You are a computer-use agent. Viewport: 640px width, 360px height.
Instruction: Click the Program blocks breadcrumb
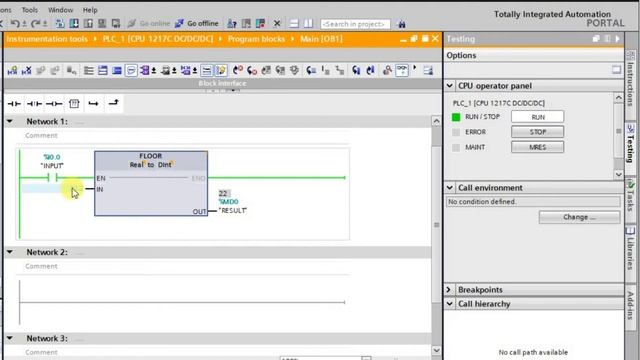tap(256, 39)
